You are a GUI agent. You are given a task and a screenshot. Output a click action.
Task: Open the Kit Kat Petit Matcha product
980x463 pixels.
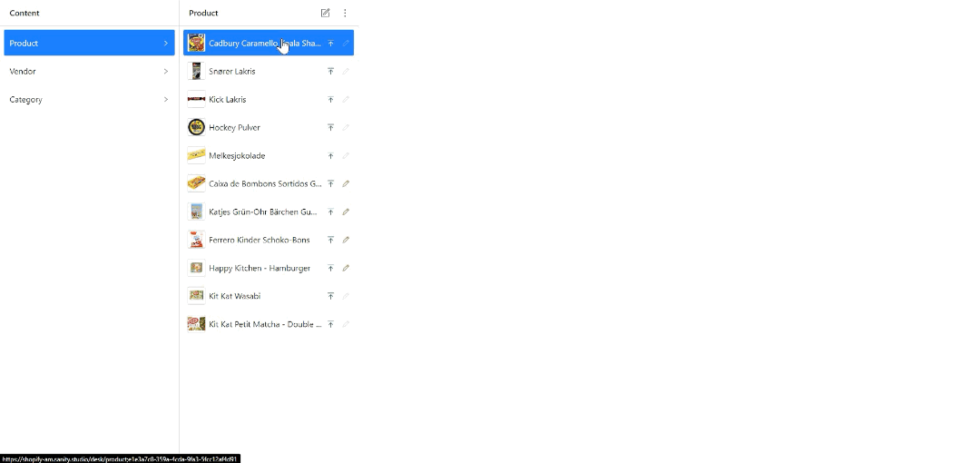click(269, 324)
